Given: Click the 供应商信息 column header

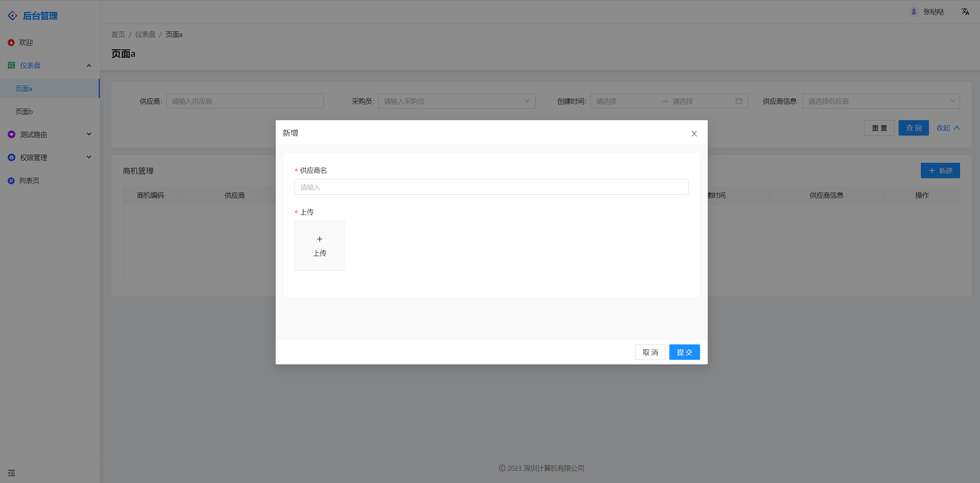Looking at the screenshot, I should point(826,195).
